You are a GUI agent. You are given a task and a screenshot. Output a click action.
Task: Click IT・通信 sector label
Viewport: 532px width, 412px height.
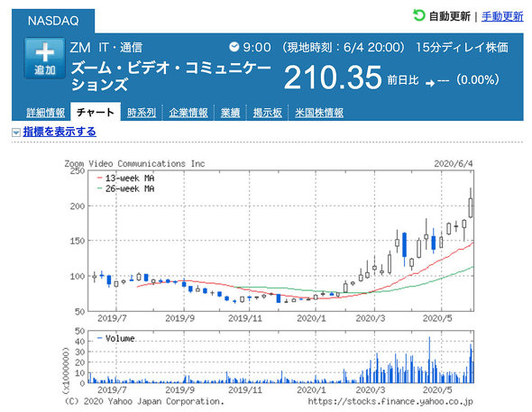coord(121,48)
